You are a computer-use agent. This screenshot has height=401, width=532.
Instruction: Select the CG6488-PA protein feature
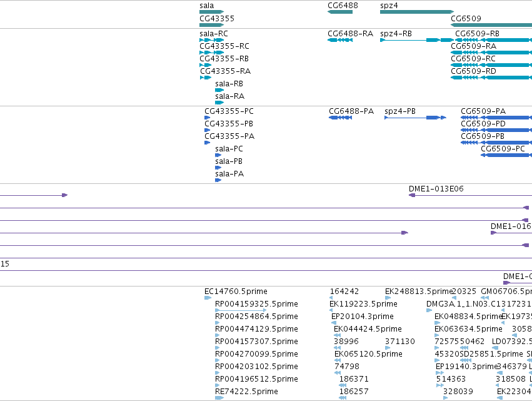point(340,118)
